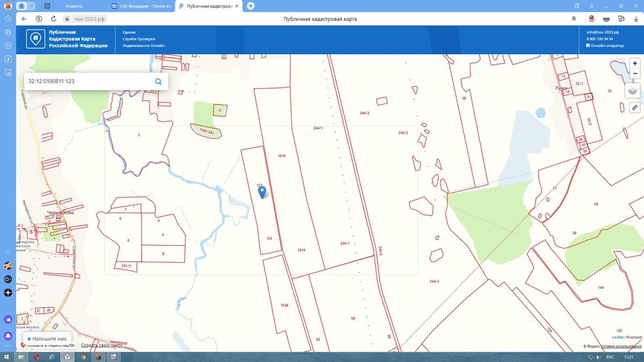The width and height of the screenshot is (644, 362).
Task: Click the Yandex Browser taskbar button
Action: tap(68, 357)
